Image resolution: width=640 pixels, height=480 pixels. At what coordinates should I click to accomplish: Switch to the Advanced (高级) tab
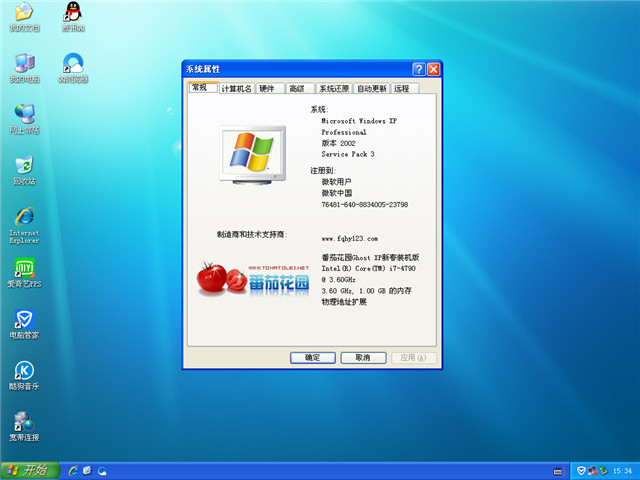click(x=300, y=88)
